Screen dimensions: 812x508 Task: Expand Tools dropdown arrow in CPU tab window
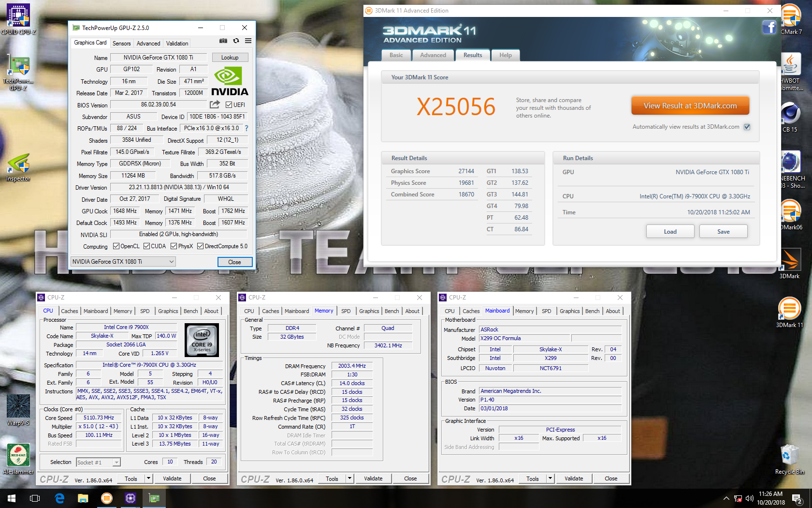[148, 478]
